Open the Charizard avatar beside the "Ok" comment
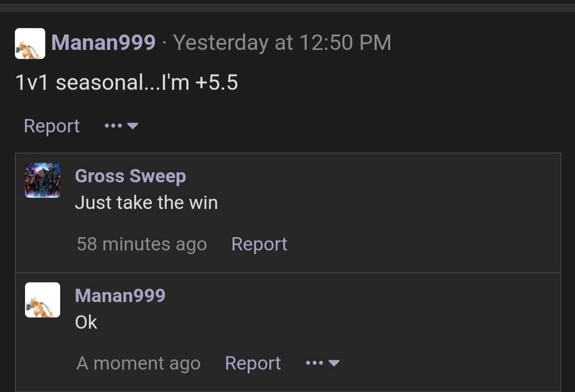575x392 pixels. pos(43,300)
